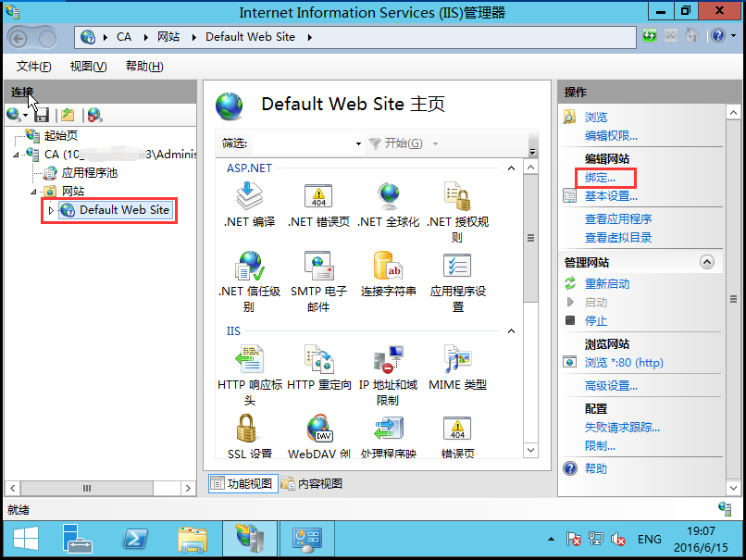Open the SMTP 电子邮件 feature
Image resolution: width=746 pixels, height=560 pixels.
[x=318, y=266]
